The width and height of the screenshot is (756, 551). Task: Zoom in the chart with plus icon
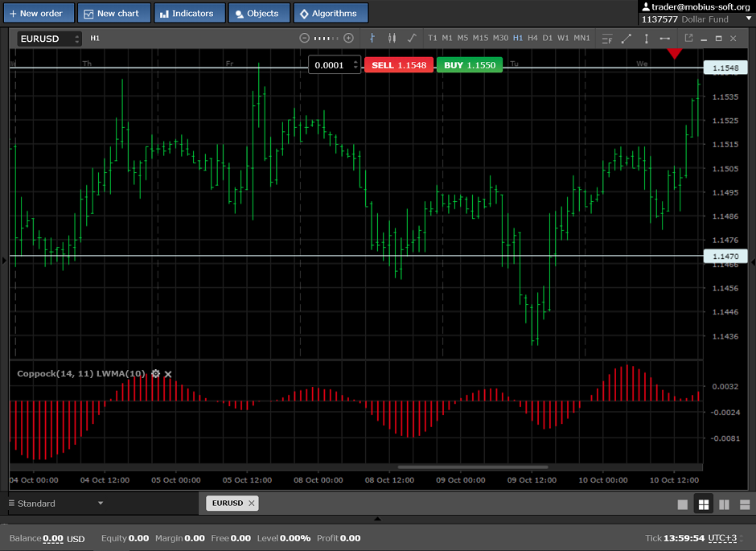point(348,38)
